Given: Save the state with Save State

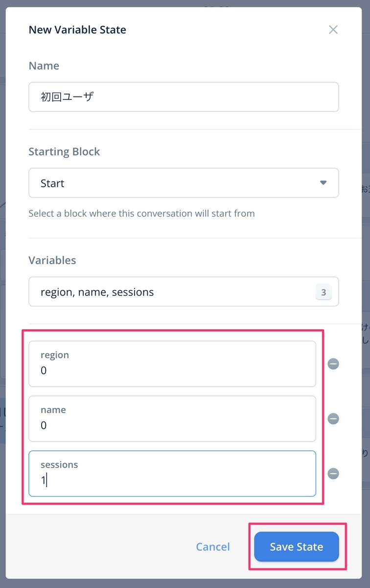Looking at the screenshot, I should point(297,547).
